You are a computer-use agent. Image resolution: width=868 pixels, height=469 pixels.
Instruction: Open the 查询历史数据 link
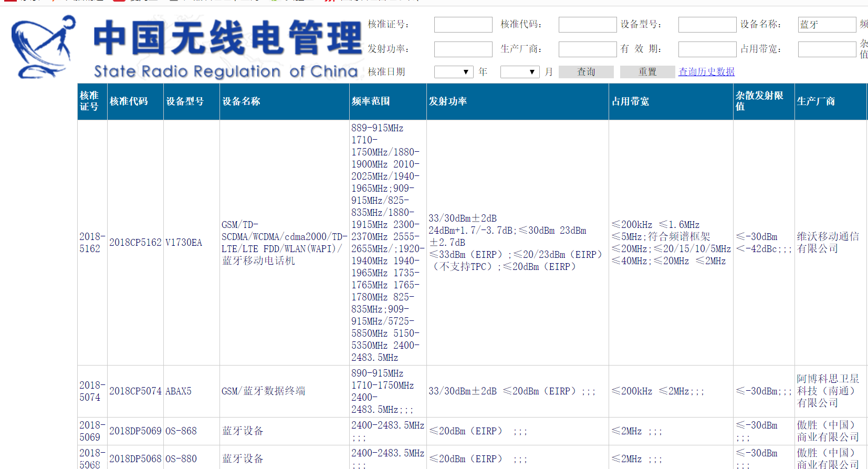click(x=706, y=72)
